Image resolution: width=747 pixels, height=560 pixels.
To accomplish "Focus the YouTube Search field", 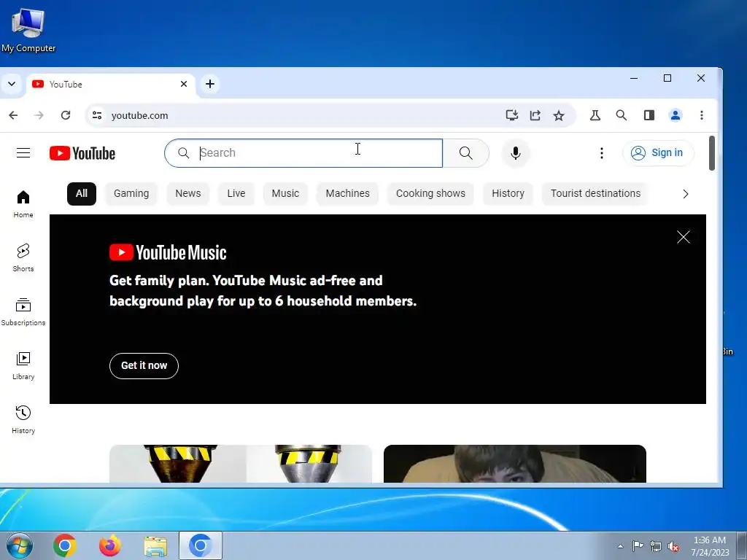I will (x=303, y=153).
